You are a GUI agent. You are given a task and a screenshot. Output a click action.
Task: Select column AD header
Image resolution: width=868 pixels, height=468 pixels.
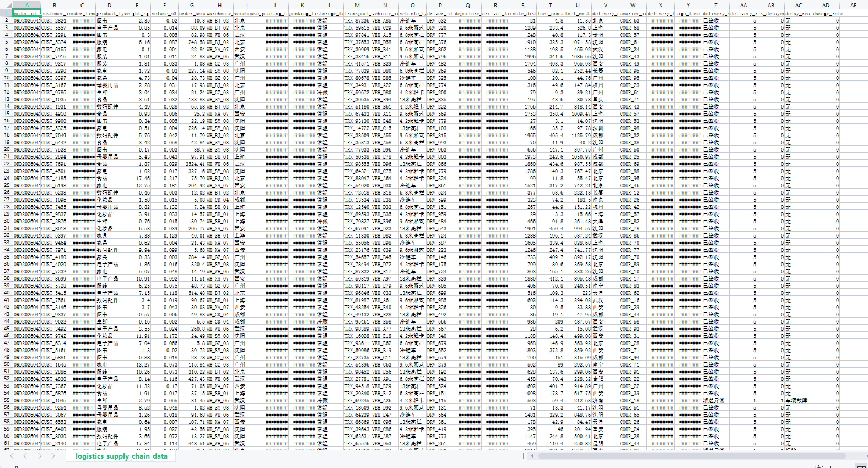coord(826,5)
